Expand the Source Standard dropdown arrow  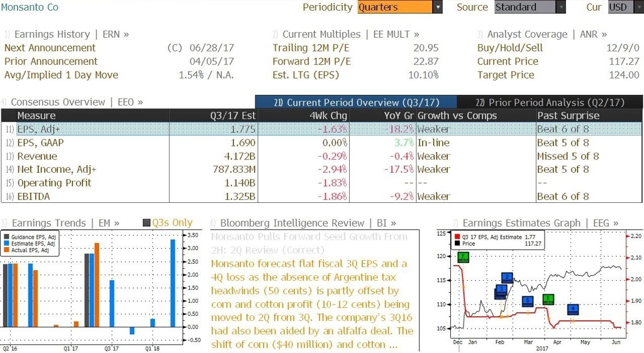561,7
